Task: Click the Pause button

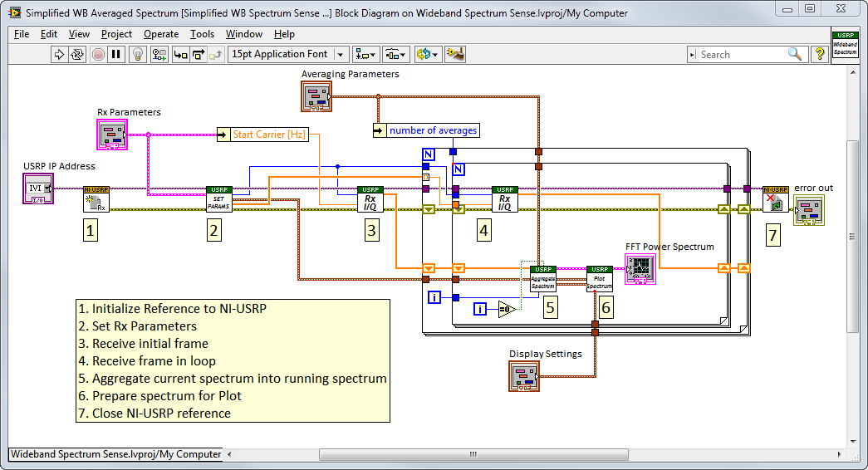Action: tap(116, 55)
